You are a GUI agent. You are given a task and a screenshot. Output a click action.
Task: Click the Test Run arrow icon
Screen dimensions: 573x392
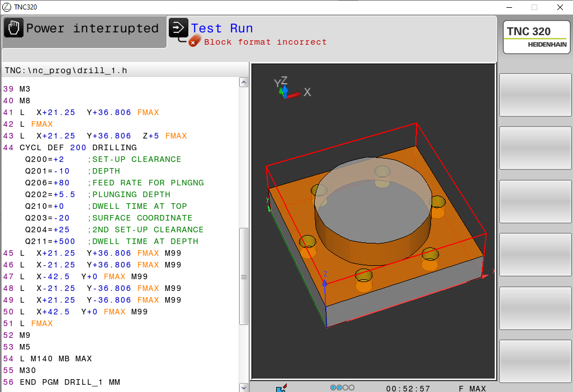point(178,28)
